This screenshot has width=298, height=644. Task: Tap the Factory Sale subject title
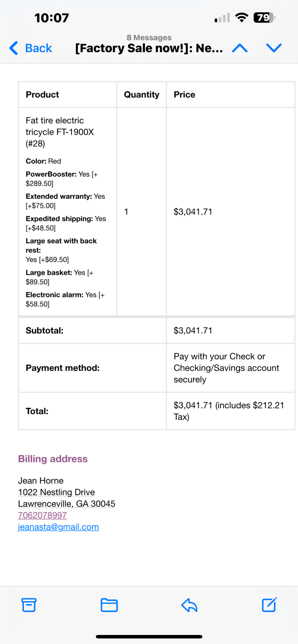tap(149, 48)
